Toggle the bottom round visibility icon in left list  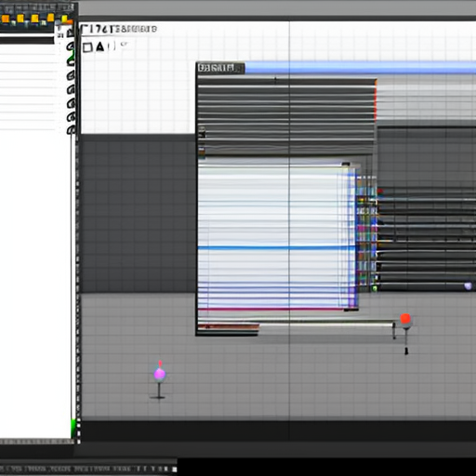click(71, 129)
